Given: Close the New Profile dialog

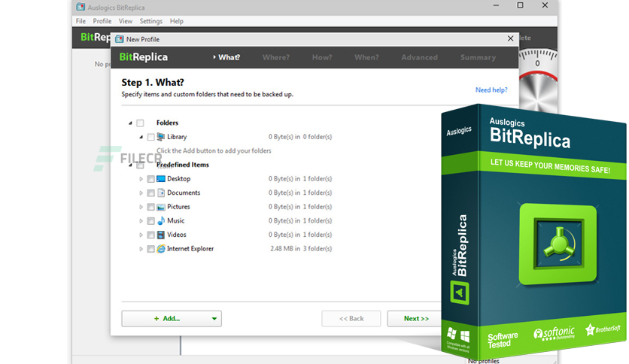Looking at the screenshot, I should click(x=510, y=38).
